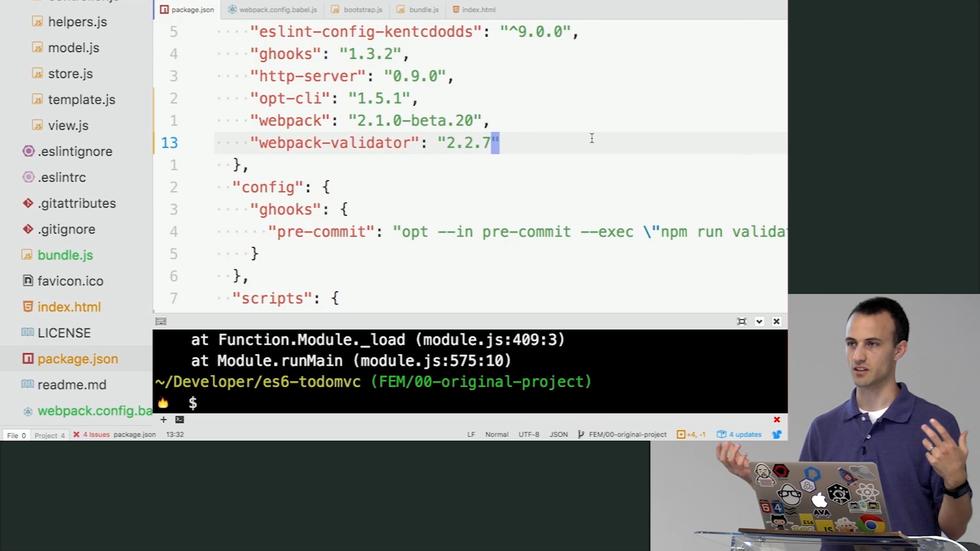Show the 4 Issues linter panel
Image resolution: width=980 pixels, height=551 pixels.
tap(92, 435)
